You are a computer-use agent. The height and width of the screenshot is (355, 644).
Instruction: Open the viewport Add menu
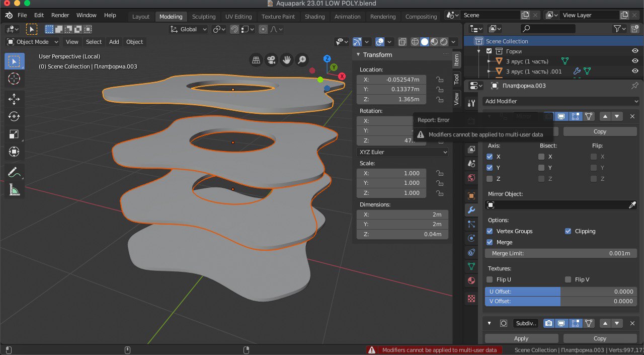114,42
